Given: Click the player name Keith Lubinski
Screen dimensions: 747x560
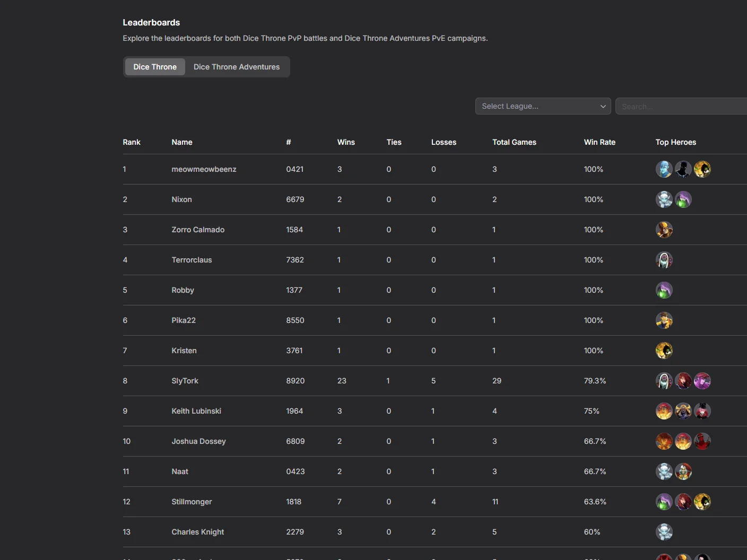Looking at the screenshot, I should tap(196, 411).
